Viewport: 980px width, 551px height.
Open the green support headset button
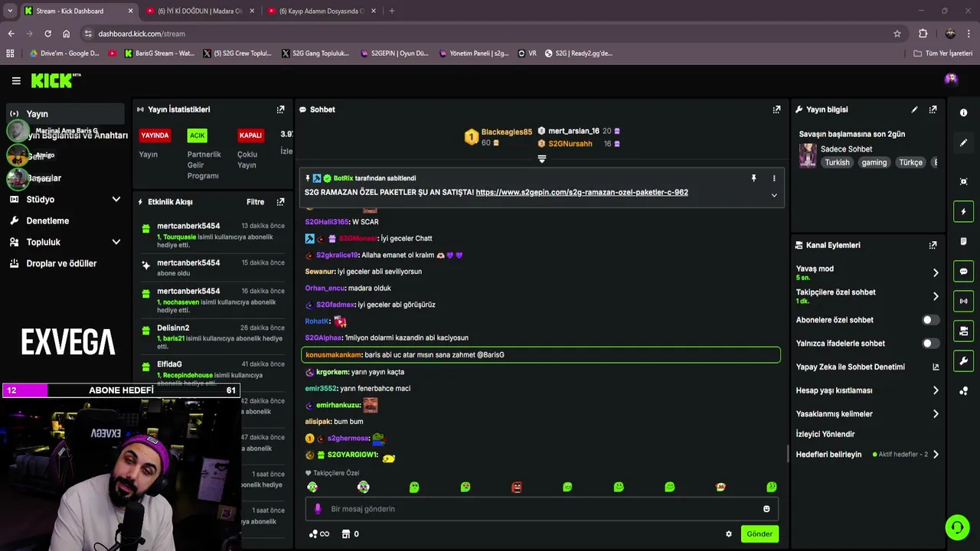[956, 527]
